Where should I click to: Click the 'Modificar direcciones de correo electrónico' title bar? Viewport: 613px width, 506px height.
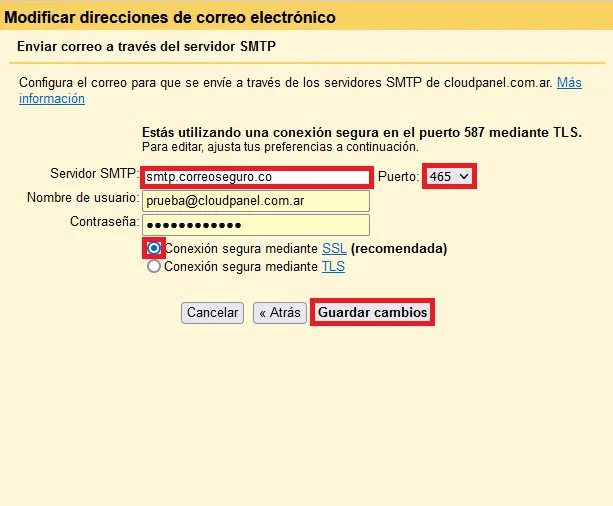pos(170,18)
